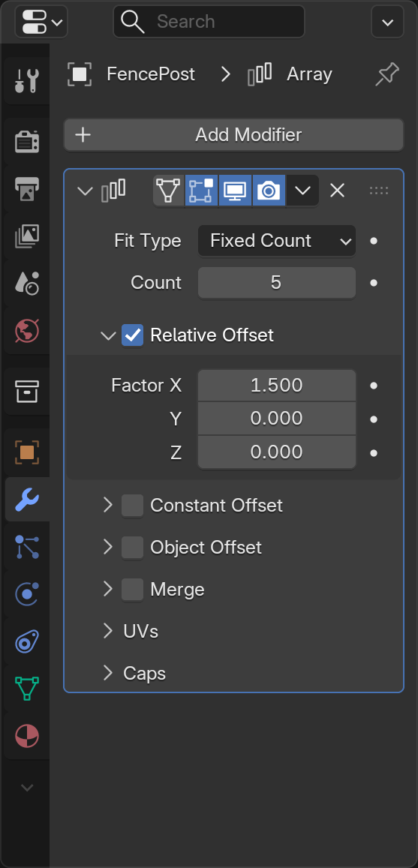Open the Fit Type Fixed Count dropdown
Viewport: 418px width, 868px height.
277,241
